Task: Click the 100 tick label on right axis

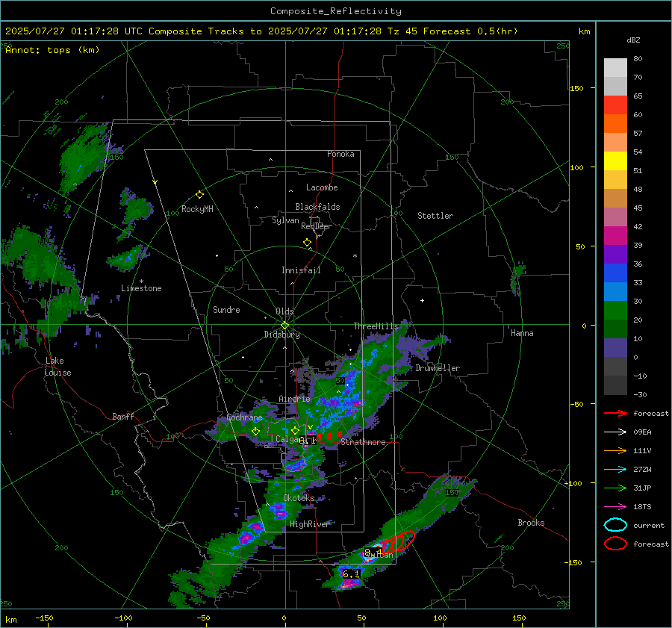Action: 576,167
